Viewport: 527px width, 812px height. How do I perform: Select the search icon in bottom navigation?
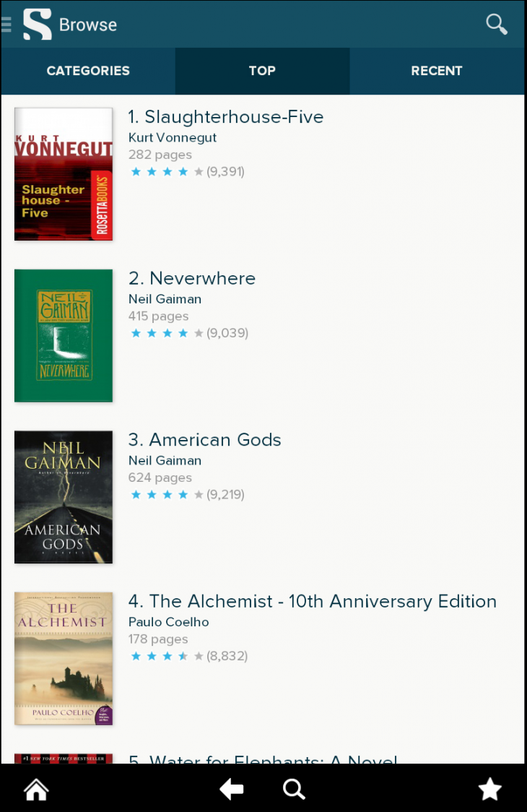pyautogui.click(x=294, y=789)
